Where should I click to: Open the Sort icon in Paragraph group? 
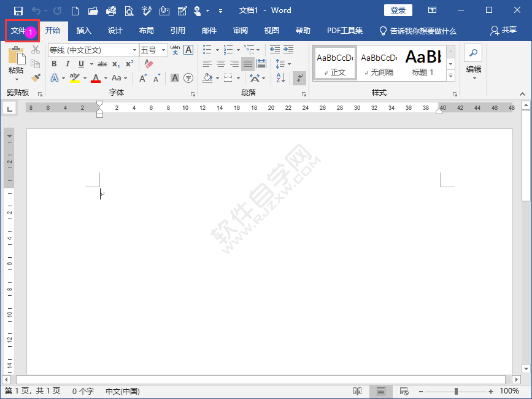click(280, 78)
